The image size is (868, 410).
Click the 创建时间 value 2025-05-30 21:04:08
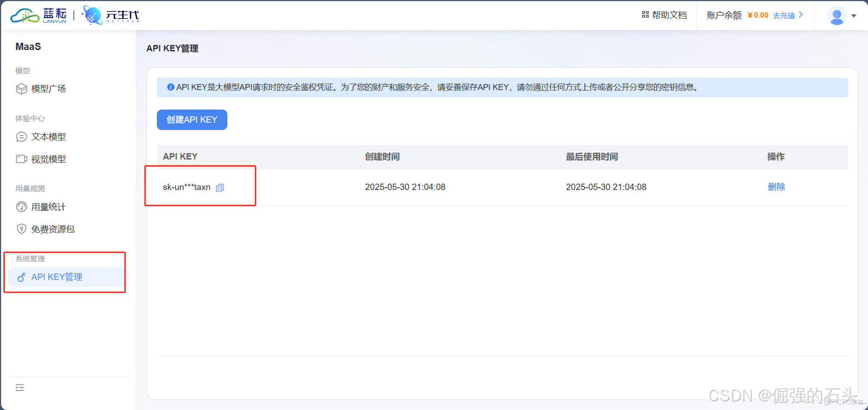[x=405, y=187]
